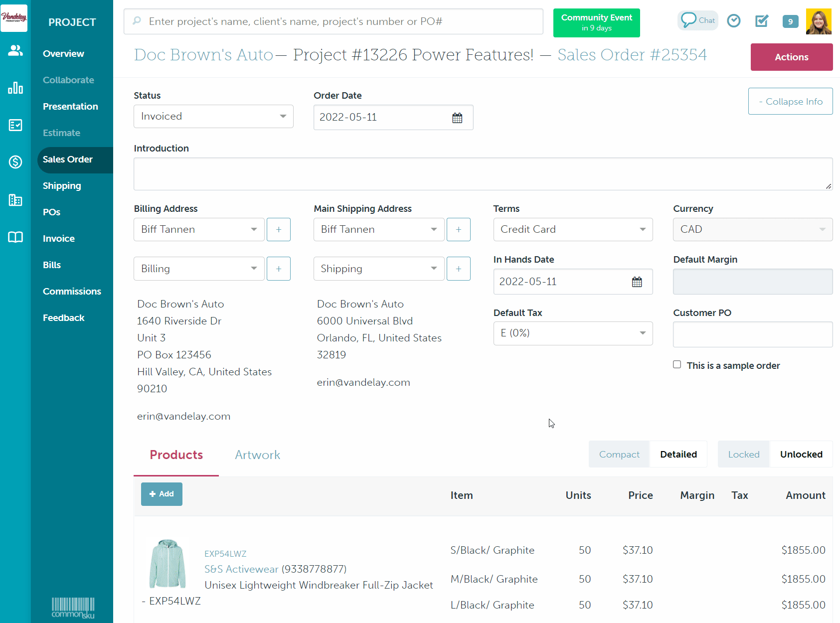Screen dimensions: 840x623
Task: Click the windbreaker jacket product thumbnail
Action: coord(168,564)
